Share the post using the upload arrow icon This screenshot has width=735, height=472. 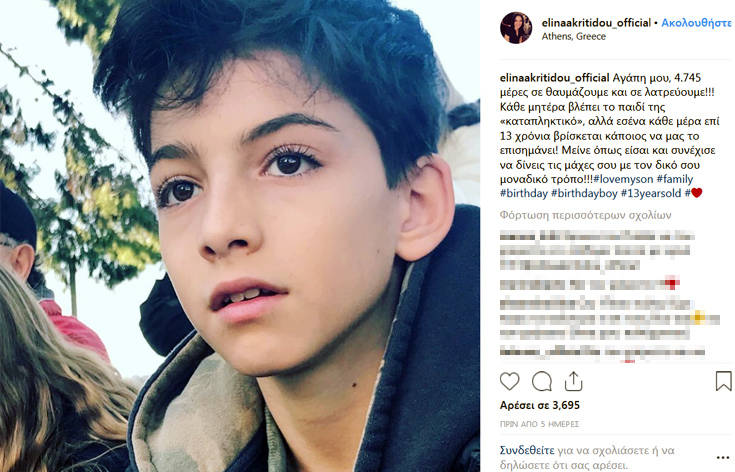point(573,382)
